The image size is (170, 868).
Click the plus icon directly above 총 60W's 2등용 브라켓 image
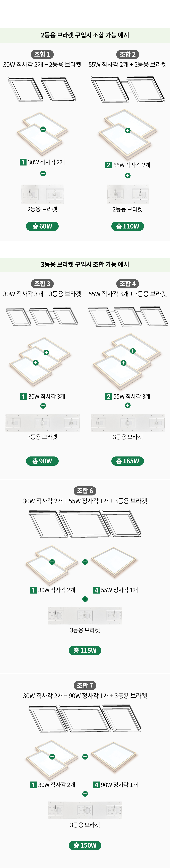(43, 173)
